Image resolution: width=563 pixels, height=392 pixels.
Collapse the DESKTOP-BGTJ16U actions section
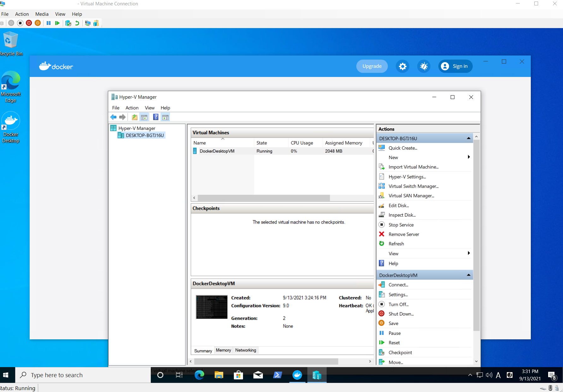coord(469,138)
